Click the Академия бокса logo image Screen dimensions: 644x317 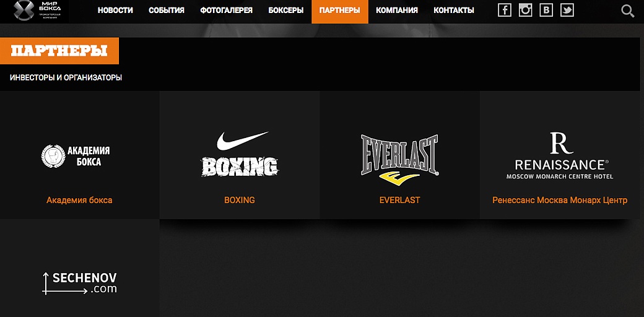point(76,156)
